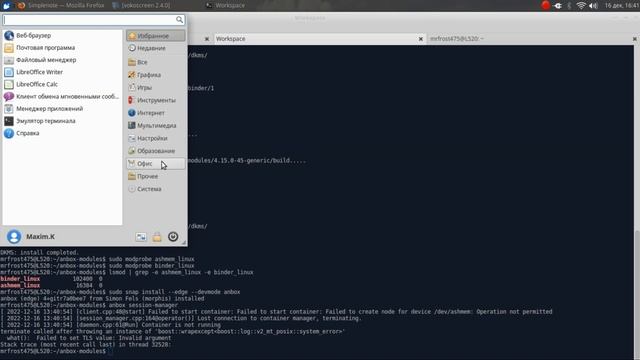
Task: Select the Избранное category
Action: pyautogui.click(x=156, y=36)
